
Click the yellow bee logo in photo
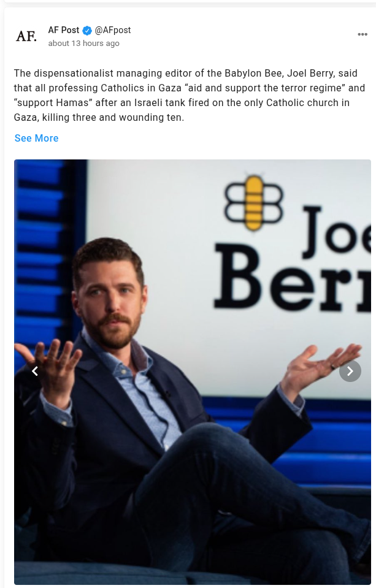253,202
